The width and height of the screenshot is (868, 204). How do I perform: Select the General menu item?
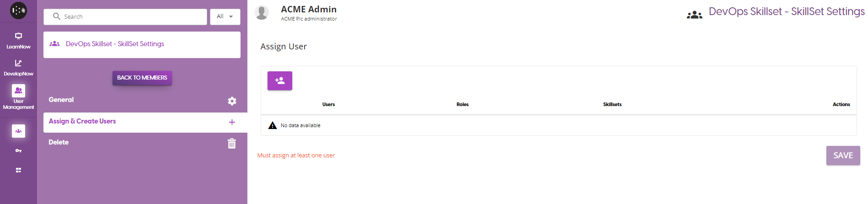(61, 100)
